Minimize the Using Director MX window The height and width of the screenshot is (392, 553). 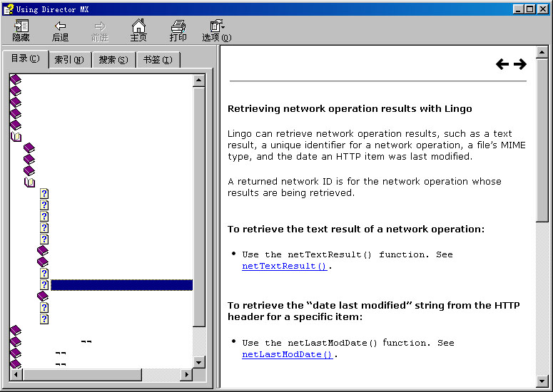tap(518, 9)
